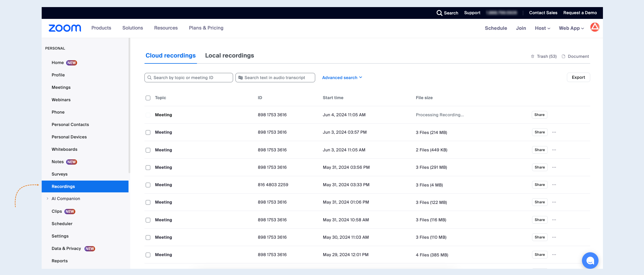Click Support in top bar
This screenshot has width=644, height=275.
point(472,13)
